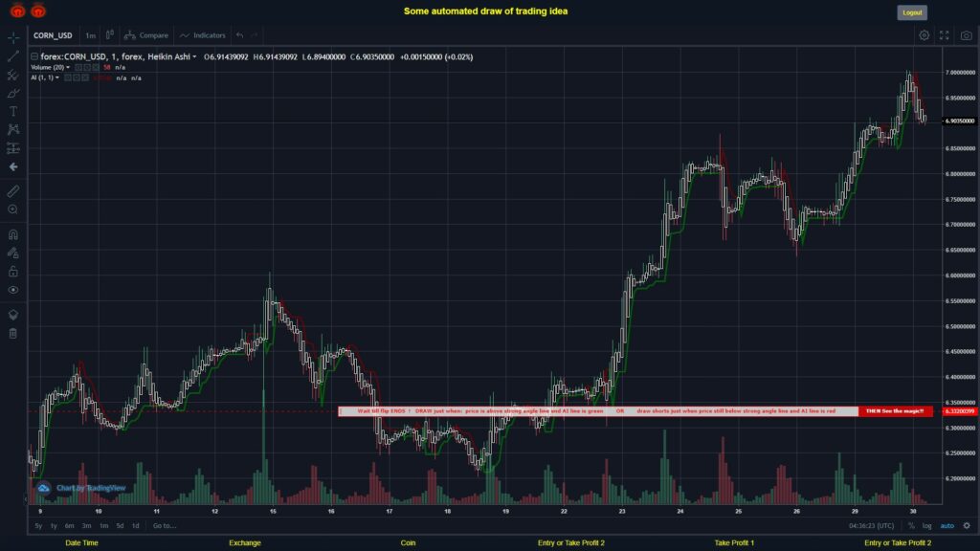Enter fullscreen mode
980x551 pixels.
(x=945, y=35)
